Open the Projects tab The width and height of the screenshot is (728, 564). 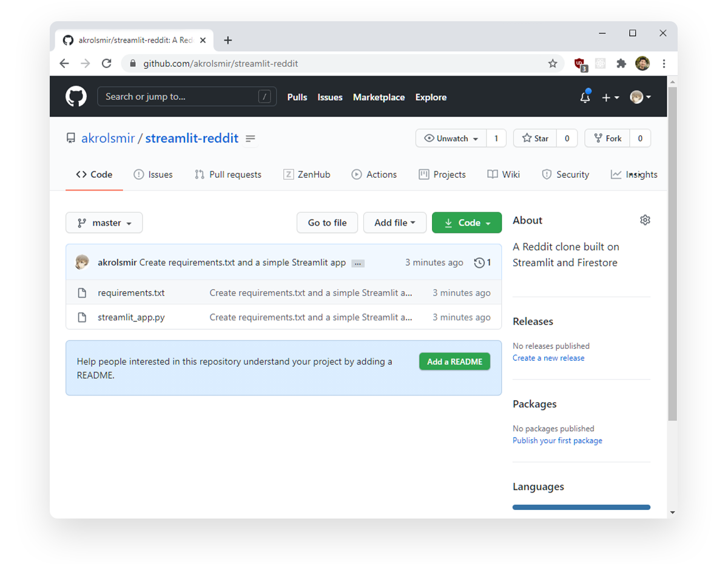442,175
